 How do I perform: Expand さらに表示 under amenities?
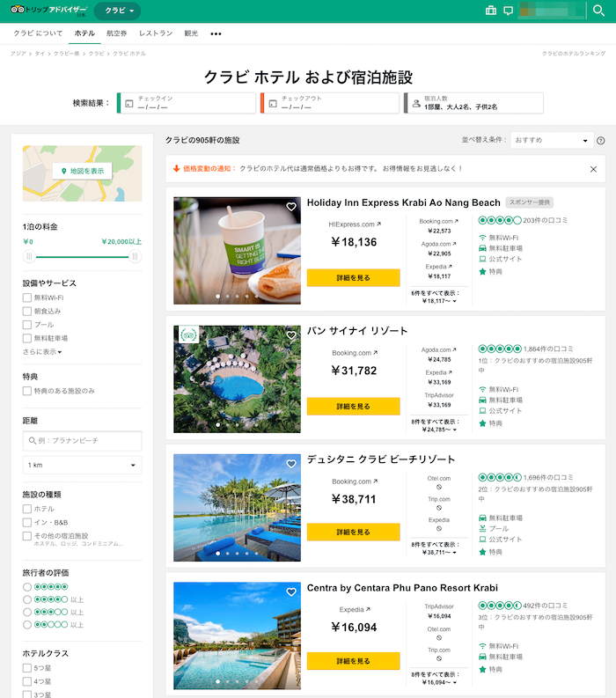pyautogui.click(x=42, y=352)
